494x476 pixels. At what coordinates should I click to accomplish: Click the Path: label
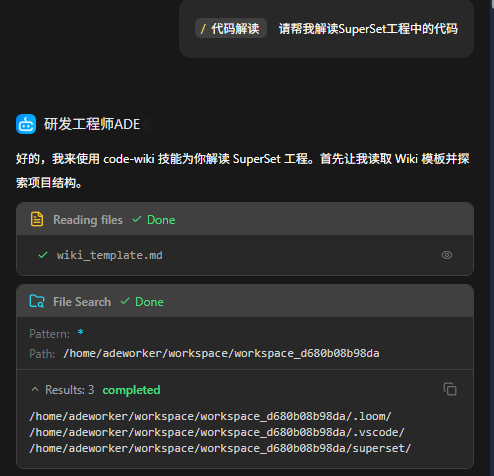42,354
